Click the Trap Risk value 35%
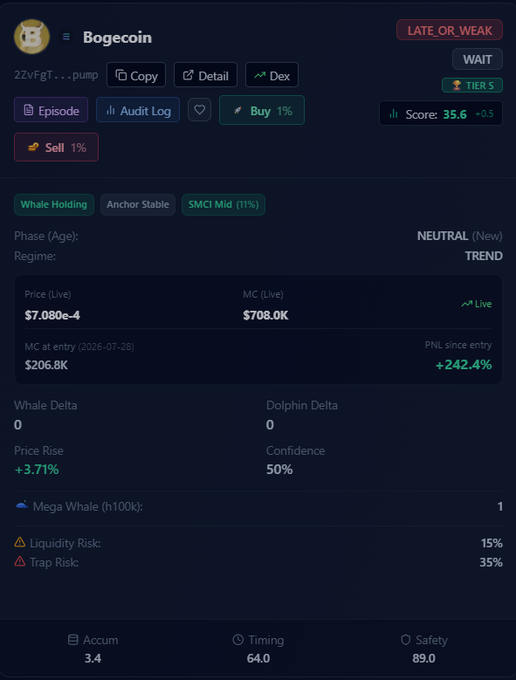 coord(491,562)
